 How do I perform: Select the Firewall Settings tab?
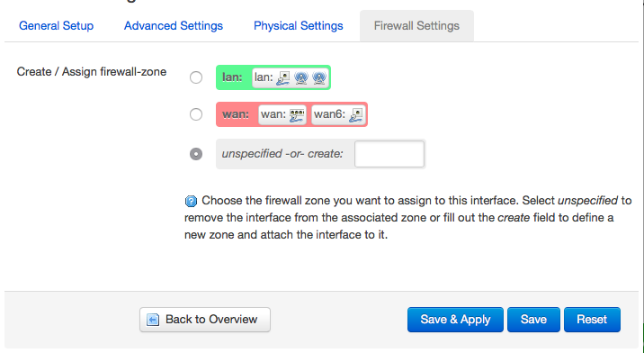click(416, 25)
